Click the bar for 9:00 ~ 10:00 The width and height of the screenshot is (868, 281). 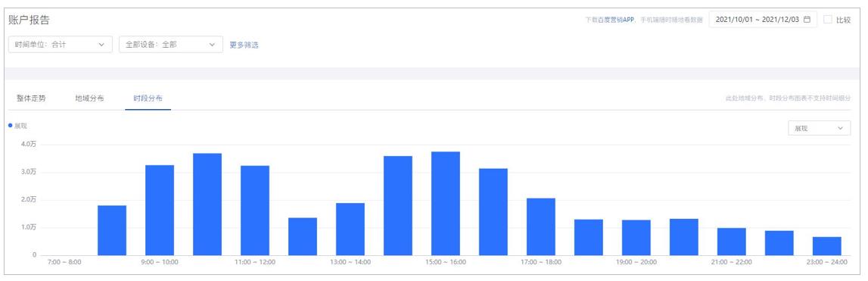(160, 210)
